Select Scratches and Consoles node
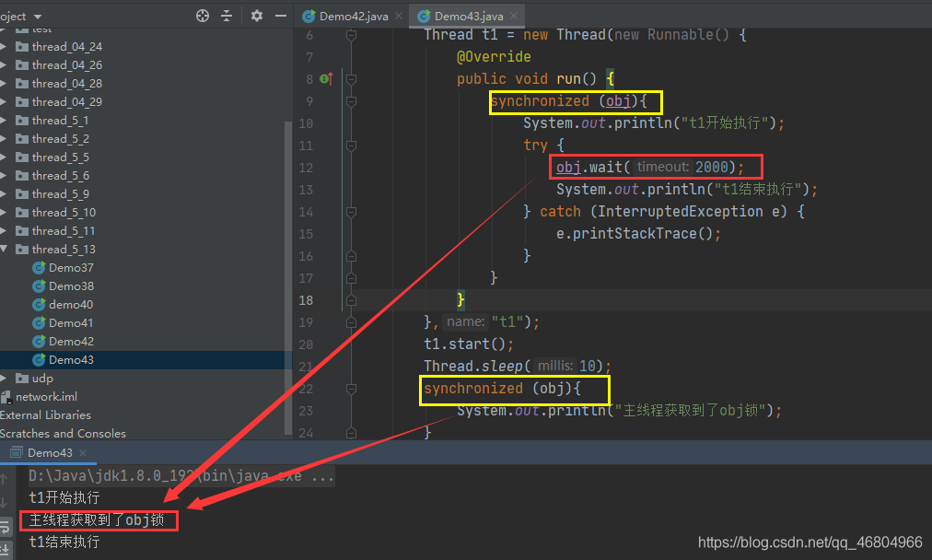 63,434
